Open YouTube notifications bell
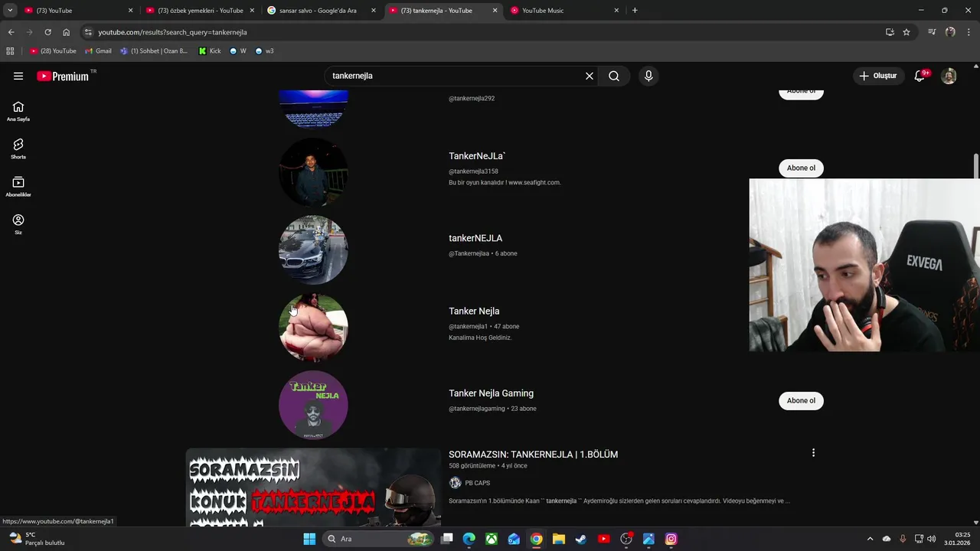 pyautogui.click(x=920, y=76)
